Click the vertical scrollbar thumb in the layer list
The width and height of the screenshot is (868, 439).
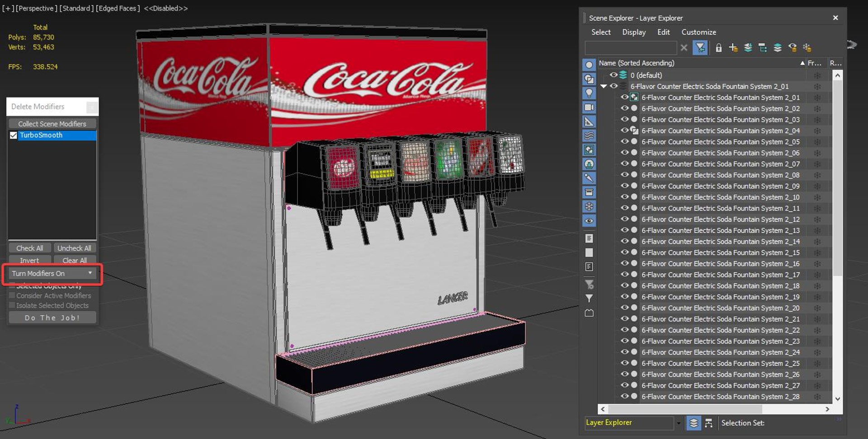[x=837, y=178]
